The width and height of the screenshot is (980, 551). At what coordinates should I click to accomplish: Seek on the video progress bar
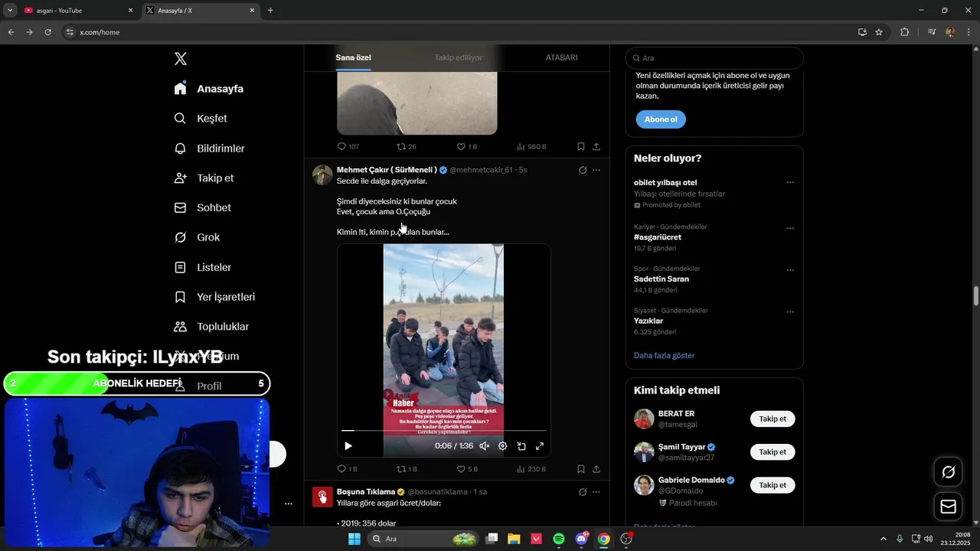click(x=444, y=431)
